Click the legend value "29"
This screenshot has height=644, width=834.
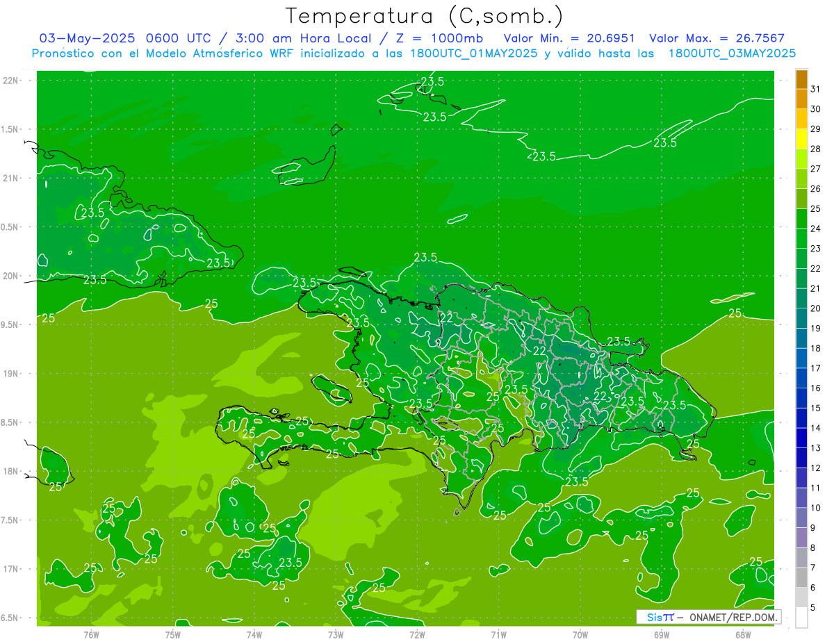coord(816,129)
